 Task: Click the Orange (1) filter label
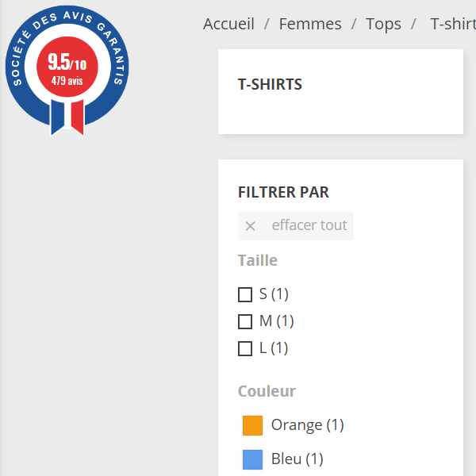pos(307,425)
